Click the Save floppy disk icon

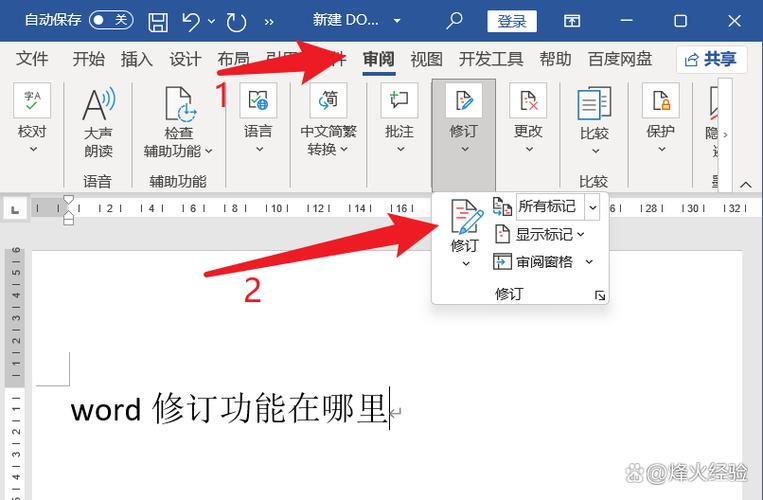[158, 21]
